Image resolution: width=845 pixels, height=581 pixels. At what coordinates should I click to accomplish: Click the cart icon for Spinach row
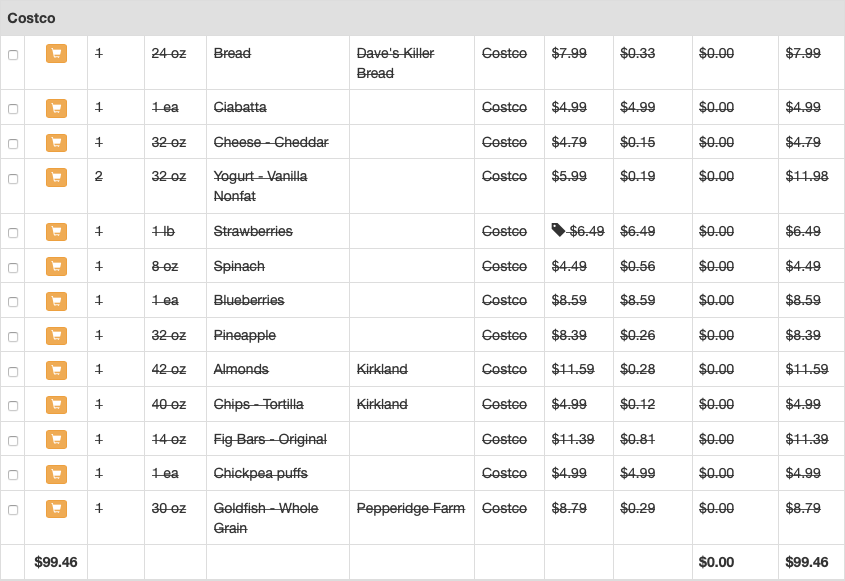[56, 267]
